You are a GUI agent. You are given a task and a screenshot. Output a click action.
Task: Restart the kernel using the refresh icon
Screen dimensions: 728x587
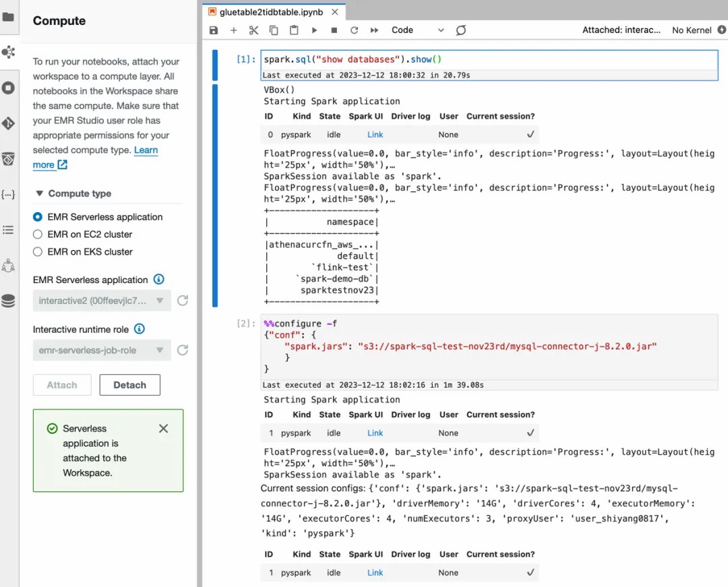[x=354, y=30]
